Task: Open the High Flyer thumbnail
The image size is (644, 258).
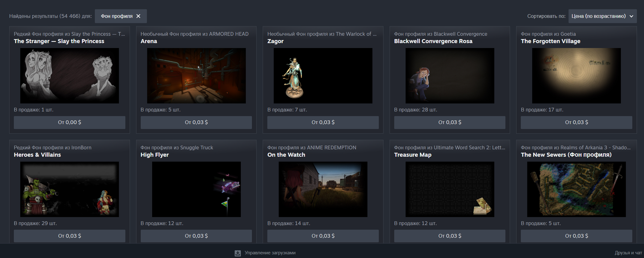Action: (196, 189)
